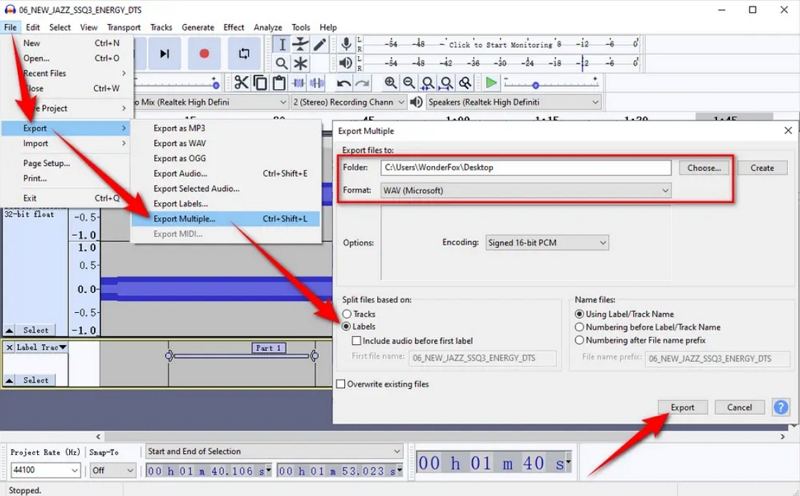Click the red Record button
The image size is (800, 496).
tap(205, 53)
